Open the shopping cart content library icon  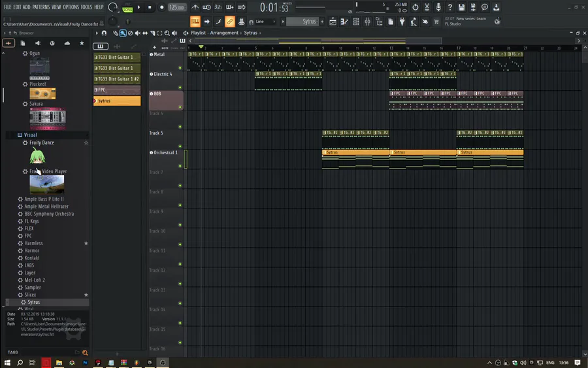436,22
